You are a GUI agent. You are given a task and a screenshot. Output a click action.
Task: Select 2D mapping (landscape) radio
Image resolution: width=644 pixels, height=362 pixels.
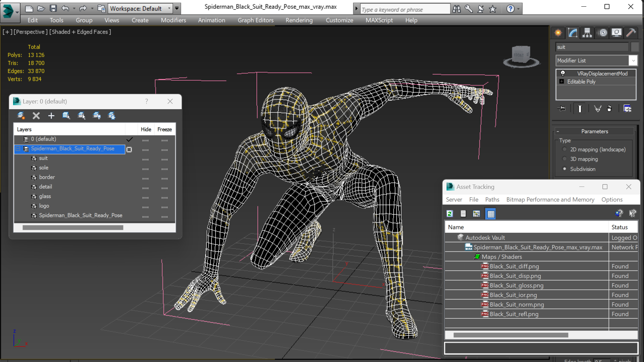pos(565,149)
